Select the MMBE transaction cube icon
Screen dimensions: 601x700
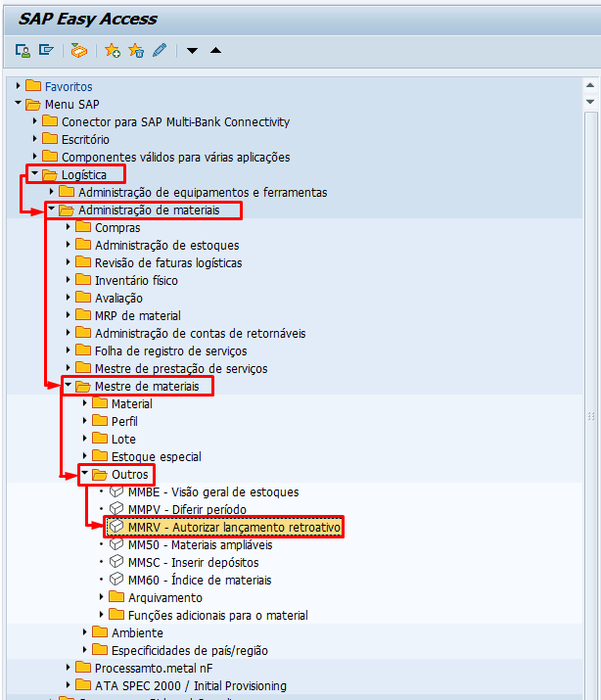(116, 491)
